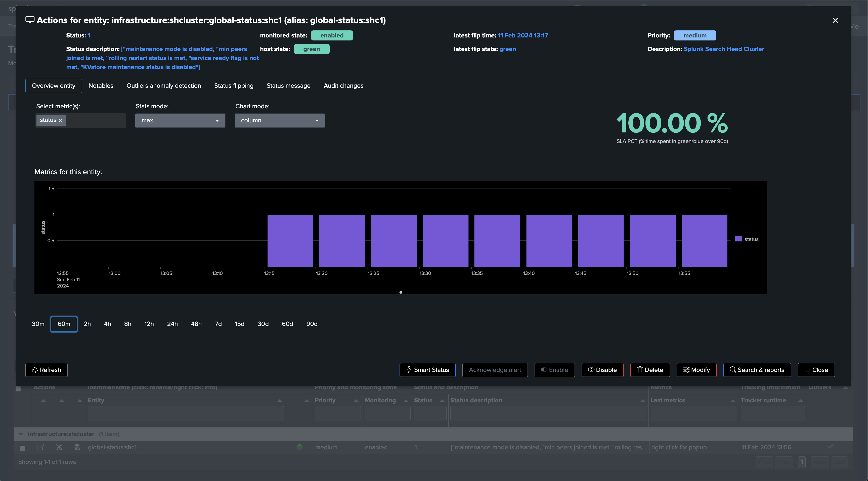
Task: Click the medium priority badge
Action: tap(695, 35)
